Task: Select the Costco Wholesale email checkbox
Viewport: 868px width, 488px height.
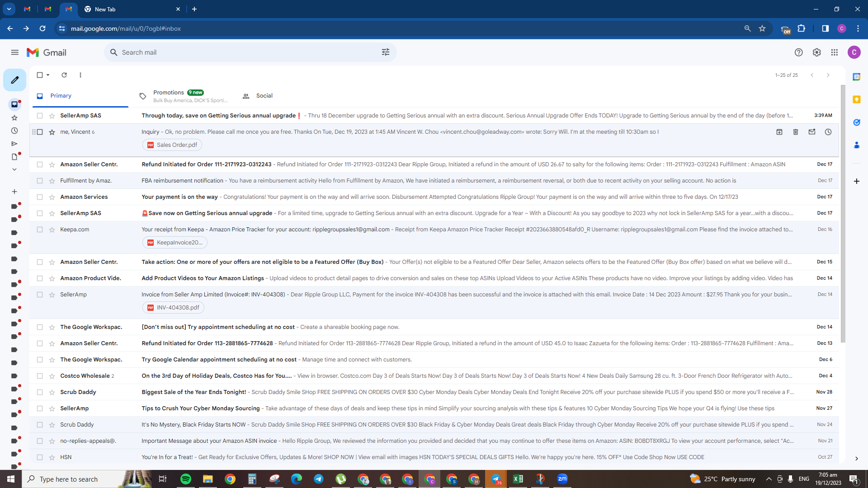Action: click(x=40, y=376)
